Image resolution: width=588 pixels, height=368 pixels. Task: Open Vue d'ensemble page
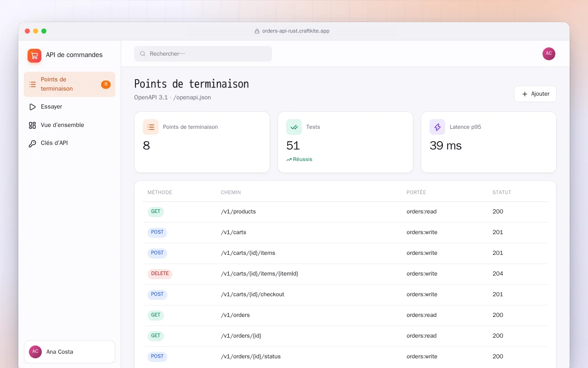coord(69,125)
